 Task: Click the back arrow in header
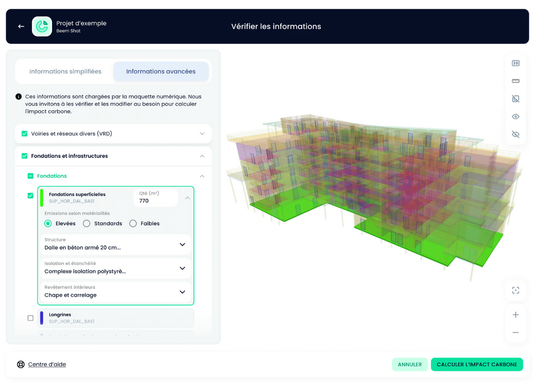[x=21, y=27]
